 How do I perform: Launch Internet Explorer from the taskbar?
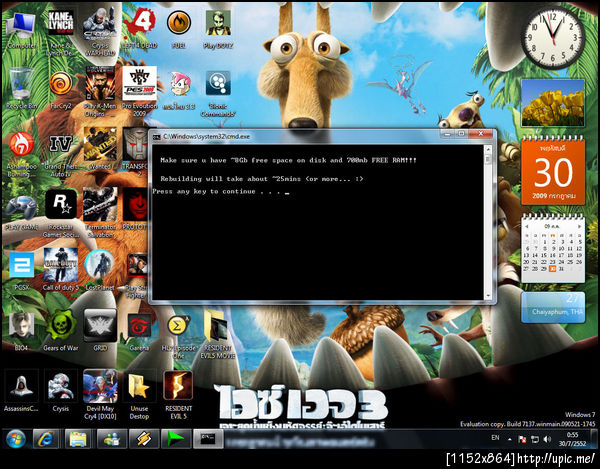(46, 439)
